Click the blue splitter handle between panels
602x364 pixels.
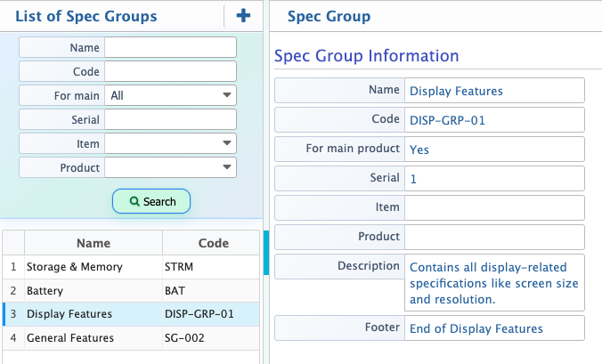point(266,253)
